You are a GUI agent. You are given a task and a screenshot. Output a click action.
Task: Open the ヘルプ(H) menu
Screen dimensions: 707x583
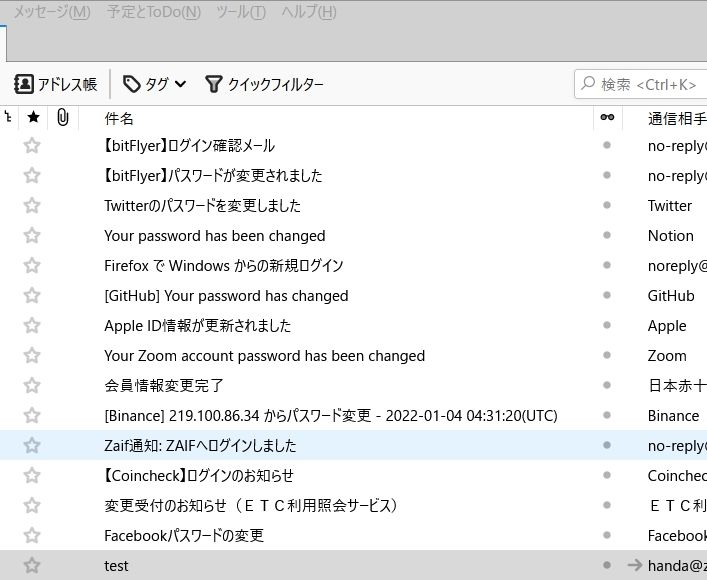[309, 12]
